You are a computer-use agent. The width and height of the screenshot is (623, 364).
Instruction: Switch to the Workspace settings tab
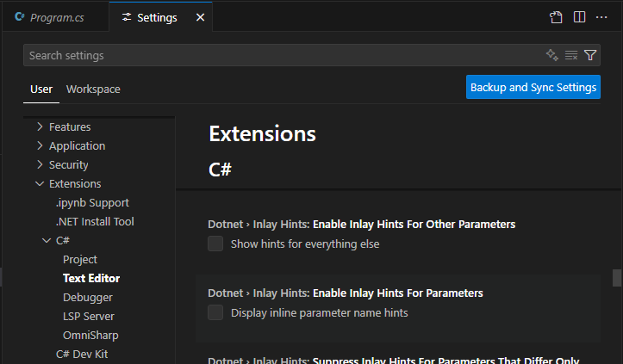pyautogui.click(x=93, y=89)
